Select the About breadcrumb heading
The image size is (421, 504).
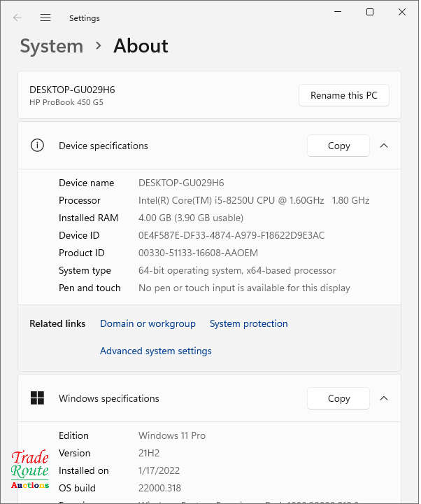pyautogui.click(x=141, y=45)
